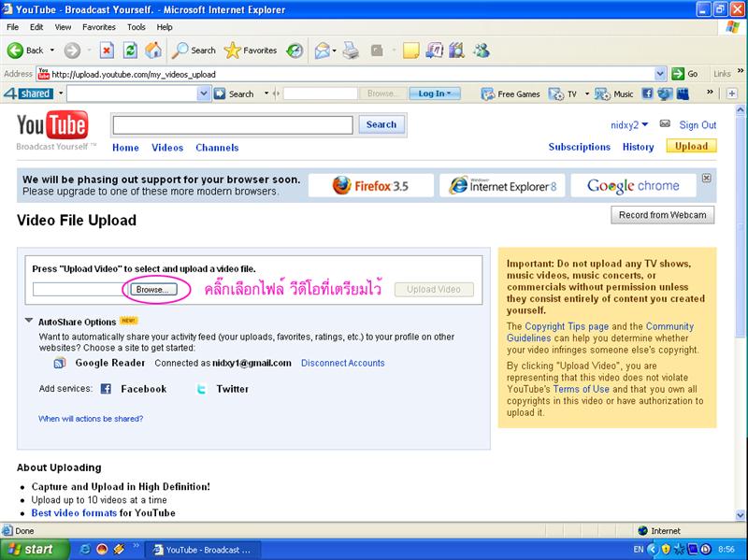Click the Print icon in toolbar
Image resolution: width=748 pixels, height=560 pixels.
(x=351, y=50)
